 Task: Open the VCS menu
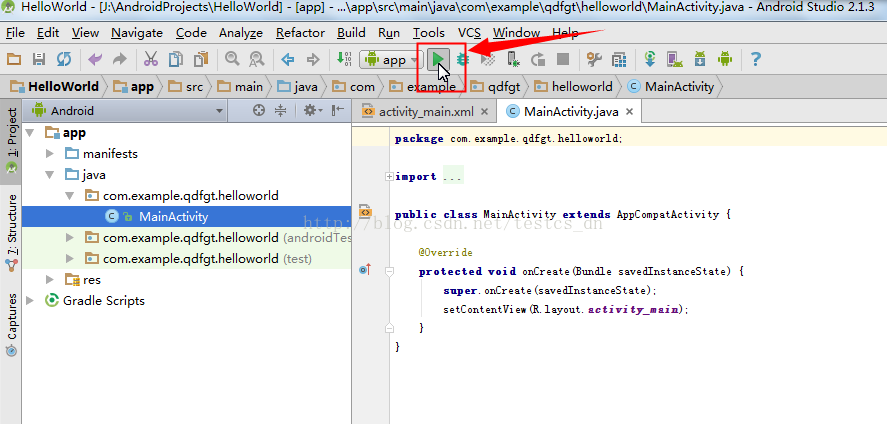[x=470, y=33]
